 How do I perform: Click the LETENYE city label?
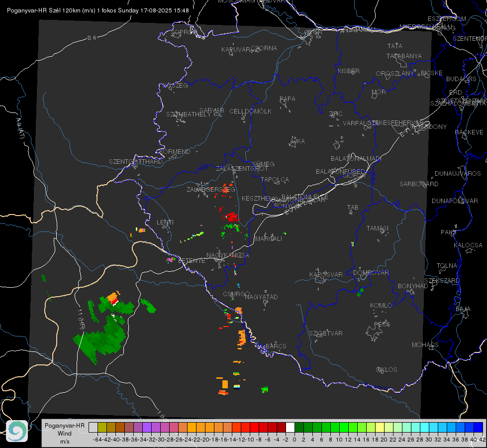(192, 260)
